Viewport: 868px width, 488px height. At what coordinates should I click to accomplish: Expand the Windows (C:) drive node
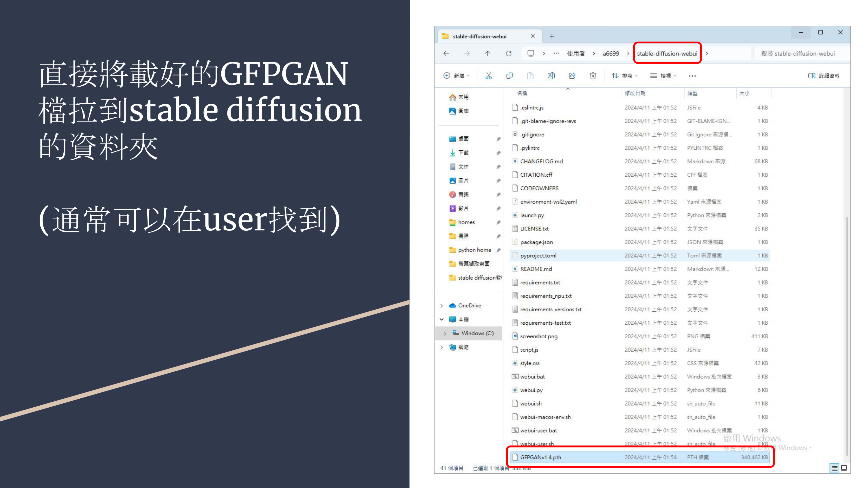click(445, 333)
